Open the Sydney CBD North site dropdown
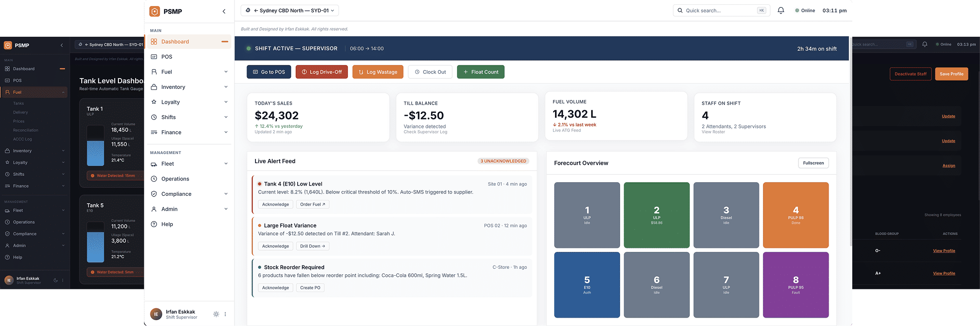This screenshot has width=980, height=326. (290, 10)
